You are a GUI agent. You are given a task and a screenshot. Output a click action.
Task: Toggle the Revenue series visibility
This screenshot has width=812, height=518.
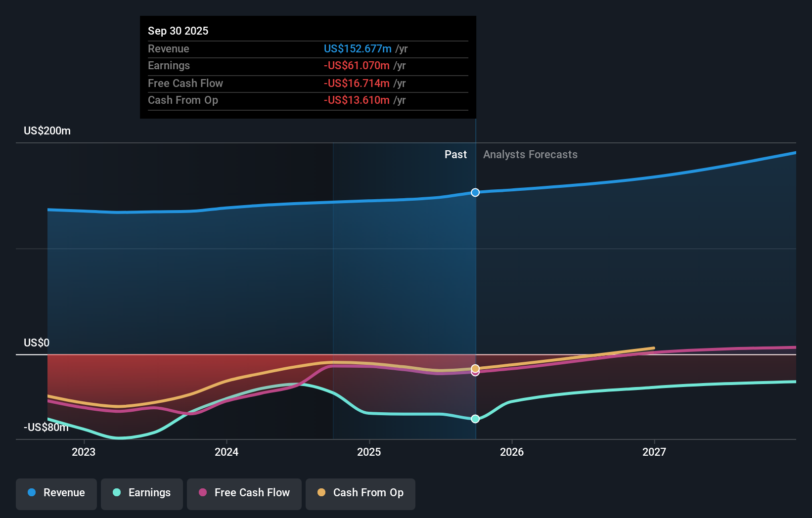click(56, 494)
